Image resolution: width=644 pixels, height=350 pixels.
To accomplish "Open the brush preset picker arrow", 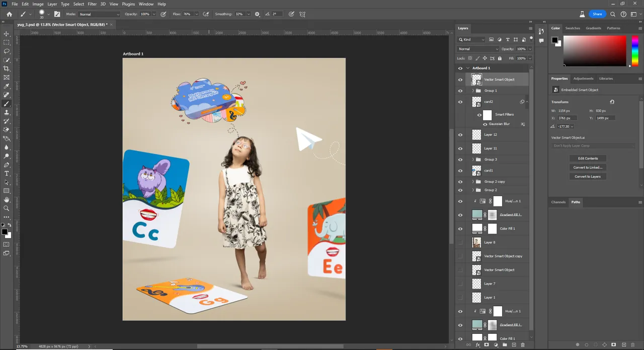I will pyautogui.click(x=49, y=14).
